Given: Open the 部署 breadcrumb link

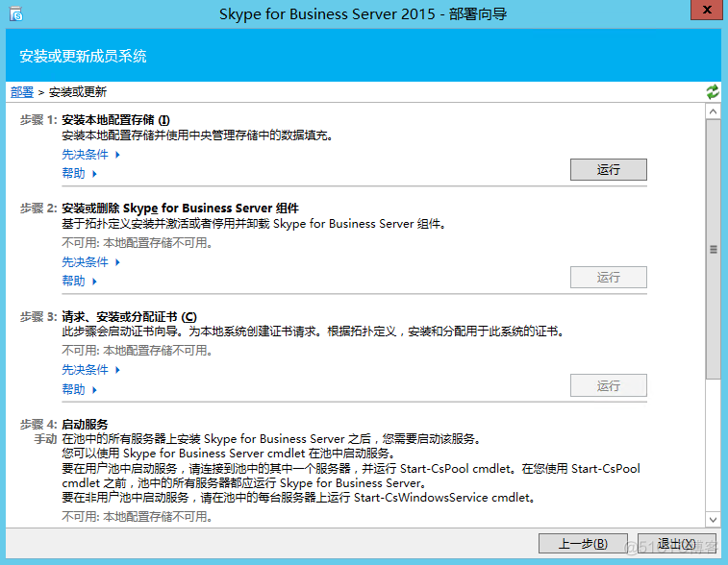Looking at the screenshot, I should (x=22, y=92).
